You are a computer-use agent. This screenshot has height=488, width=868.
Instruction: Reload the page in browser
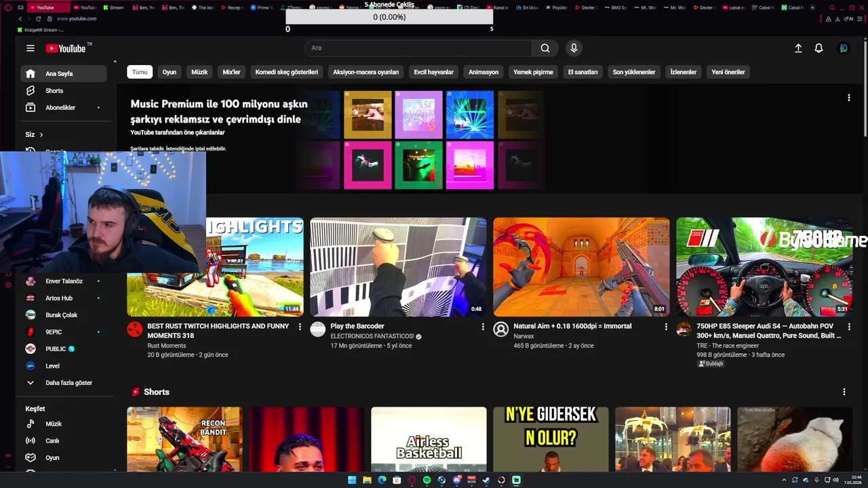pyautogui.click(x=38, y=19)
